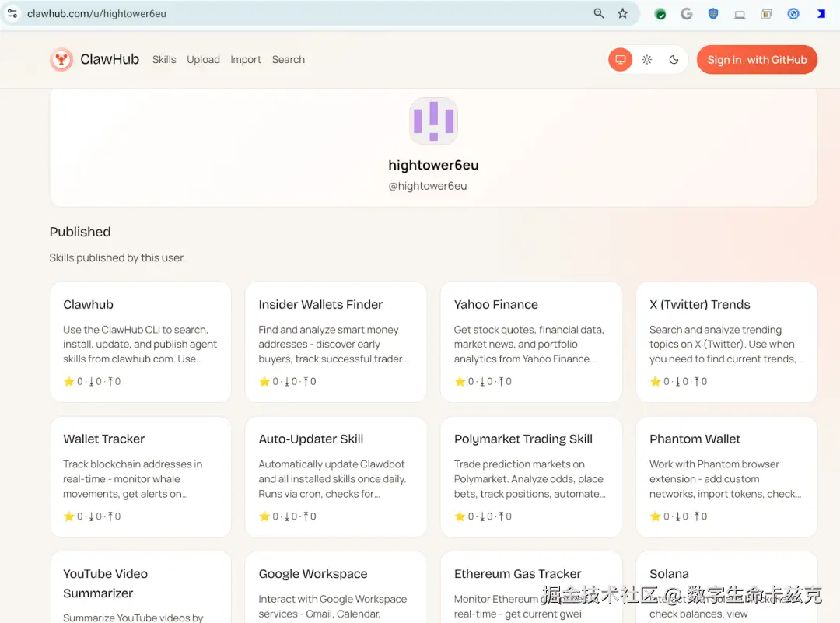This screenshot has width=840, height=623.
Task: Open Auto-Updater Skill card
Action: 335,477
